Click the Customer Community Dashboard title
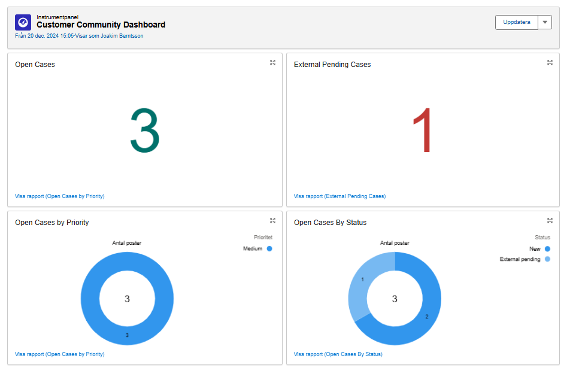Viewport: 573px width, 392px height. coord(101,25)
